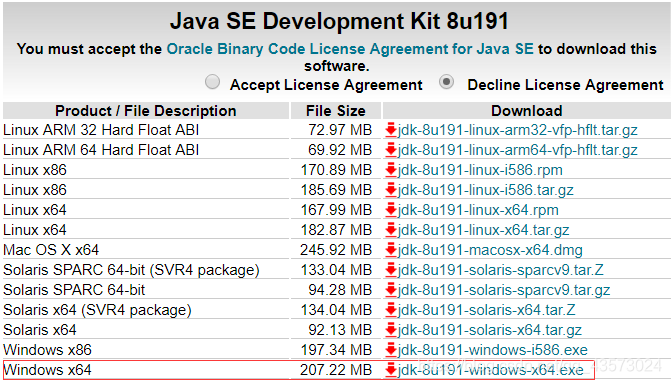
Task: Download jdk-8u191-linux-i586.rpm file
Action: (480, 170)
